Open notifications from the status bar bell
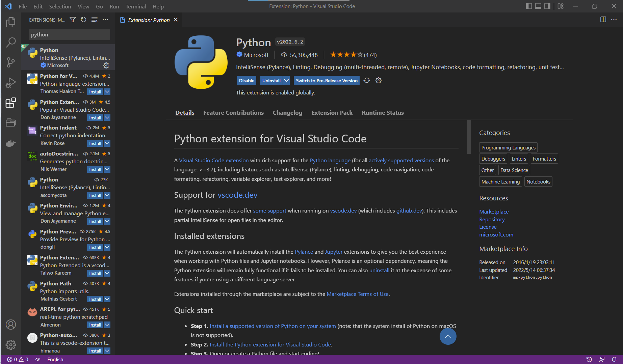 coord(615,359)
